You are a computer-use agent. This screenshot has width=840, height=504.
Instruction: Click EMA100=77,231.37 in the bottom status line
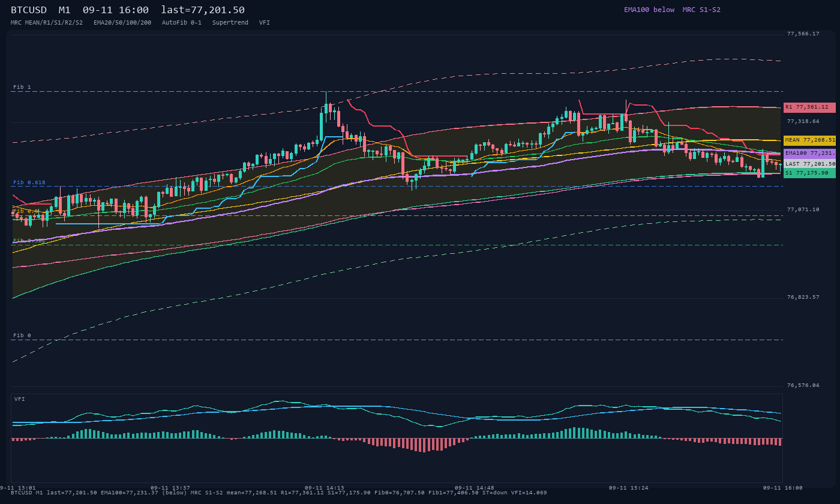131,493
